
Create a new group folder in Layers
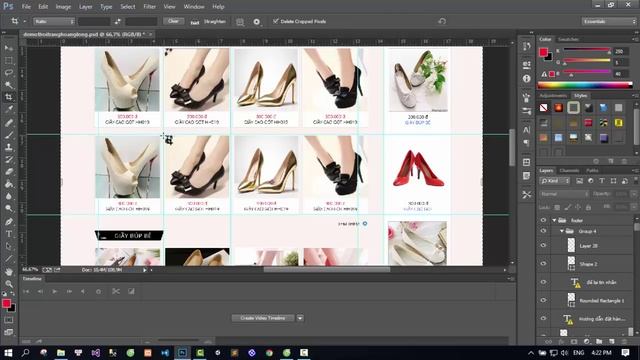[x=599, y=341]
